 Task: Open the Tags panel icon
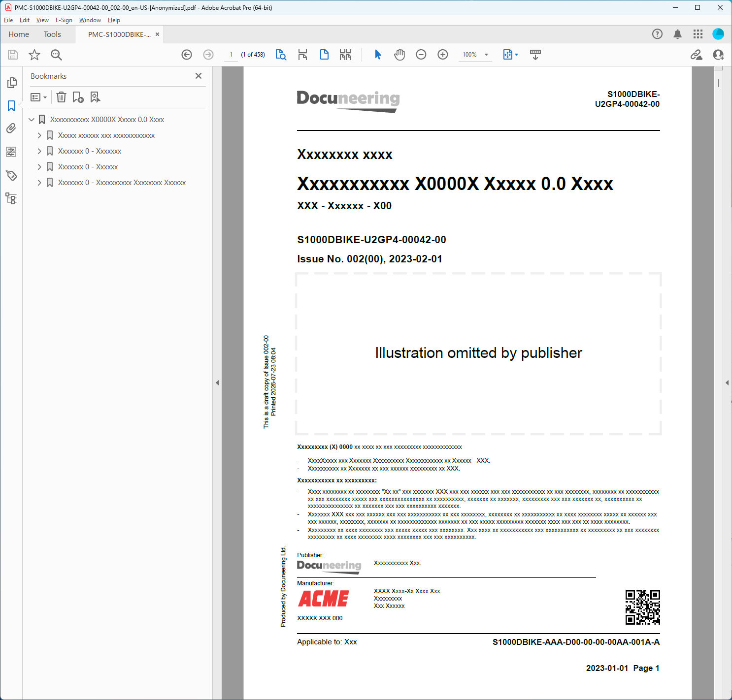(11, 175)
